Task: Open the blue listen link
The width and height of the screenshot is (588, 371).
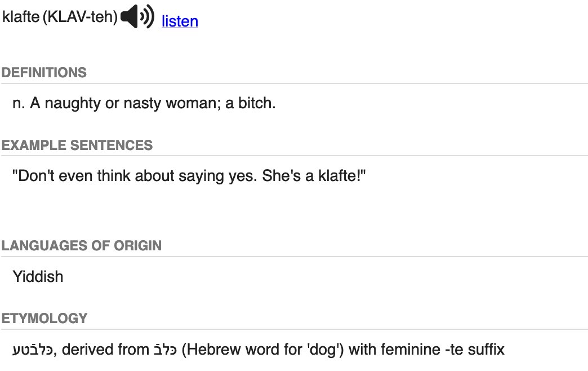Action: click(x=180, y=21)
